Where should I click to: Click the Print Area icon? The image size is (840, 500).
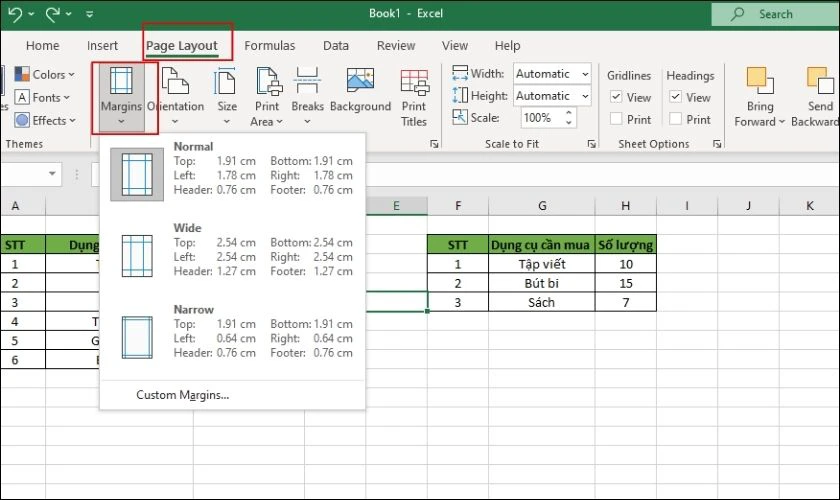coord(269,81)
